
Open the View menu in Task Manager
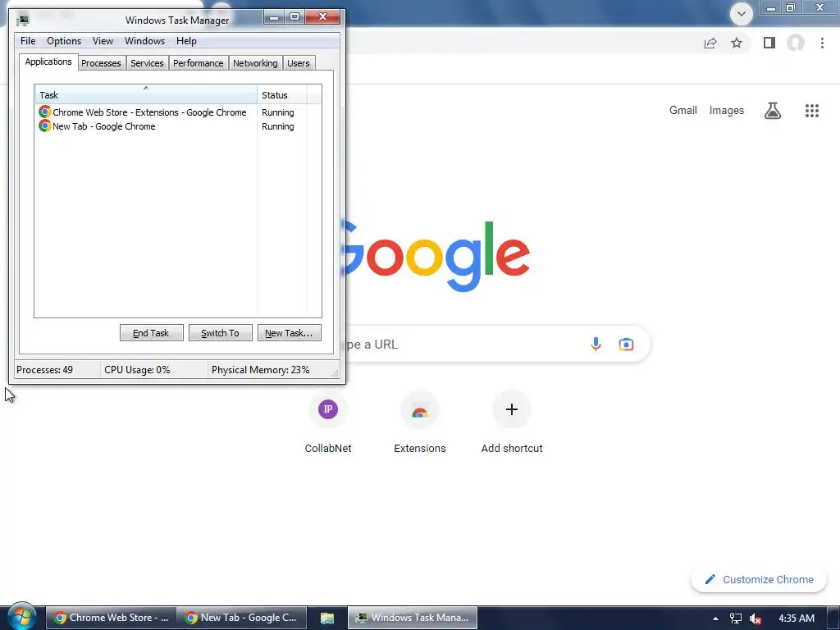103,41
